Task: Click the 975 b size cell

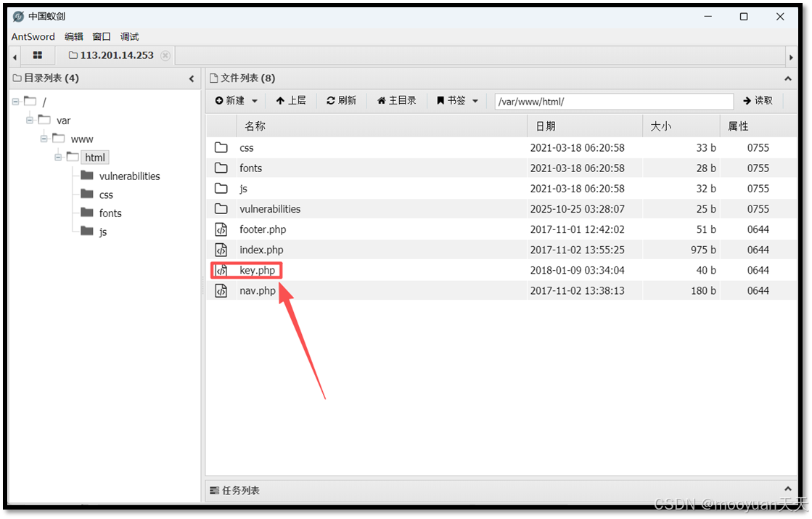Action: 702,250
